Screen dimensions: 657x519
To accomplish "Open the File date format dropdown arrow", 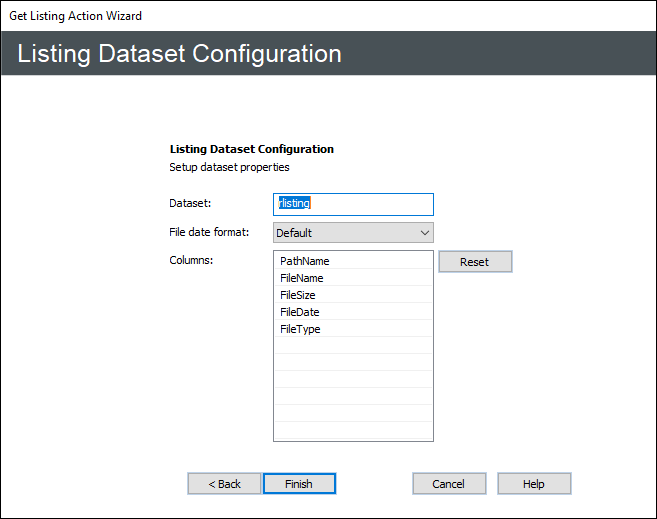I will pos(424,233).
